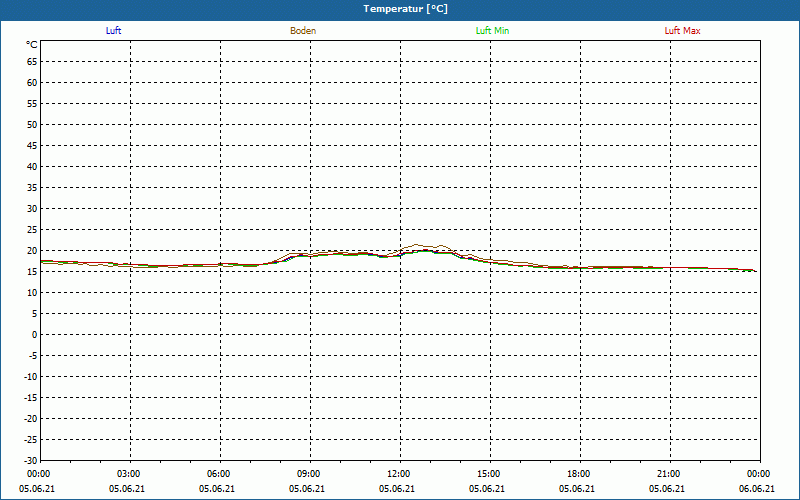800x500 pixels.
Task: Click the 0 y-axis label
Action: [x=35, y=335]
